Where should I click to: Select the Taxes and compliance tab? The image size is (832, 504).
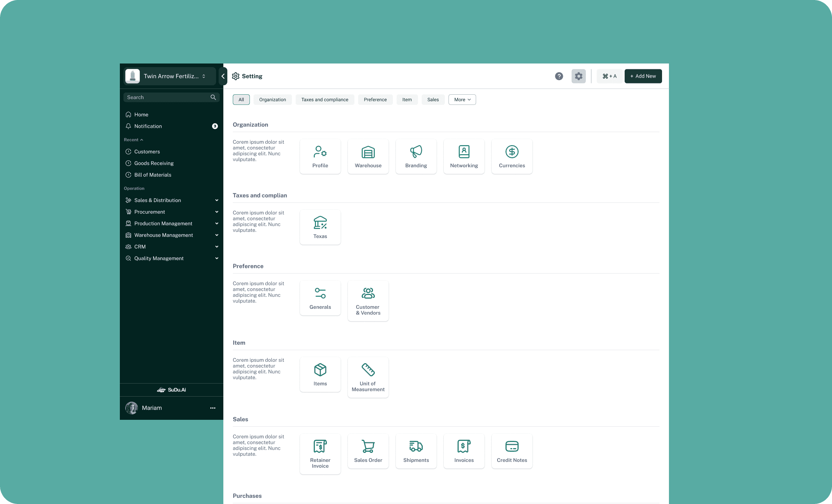point(325,100)
